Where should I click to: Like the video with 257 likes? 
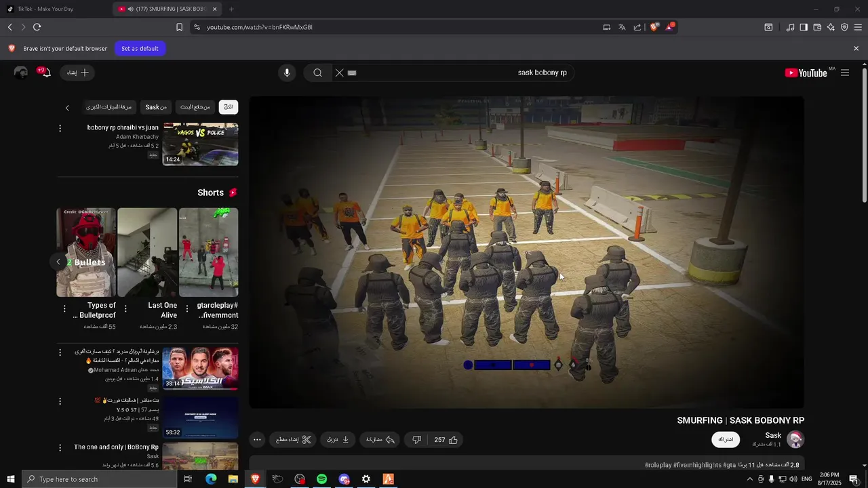[x=446, y=440]
